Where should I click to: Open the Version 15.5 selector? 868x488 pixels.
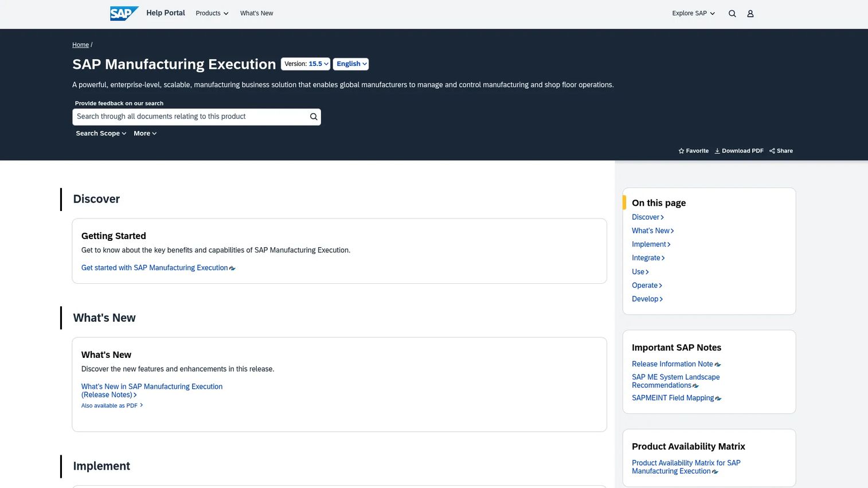click(x=306, y=64)
